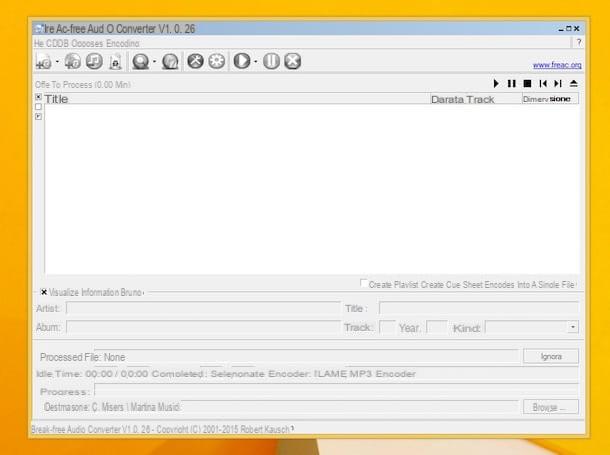Screen dimensions: 610x455
Task: Click the empty select-none box beside joblist
Action: tap(39, 107)
